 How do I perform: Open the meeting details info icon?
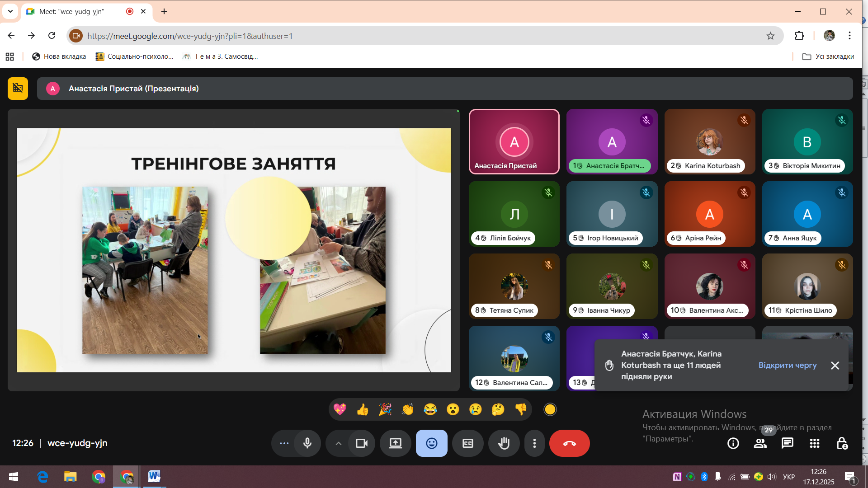coord(733,443)
